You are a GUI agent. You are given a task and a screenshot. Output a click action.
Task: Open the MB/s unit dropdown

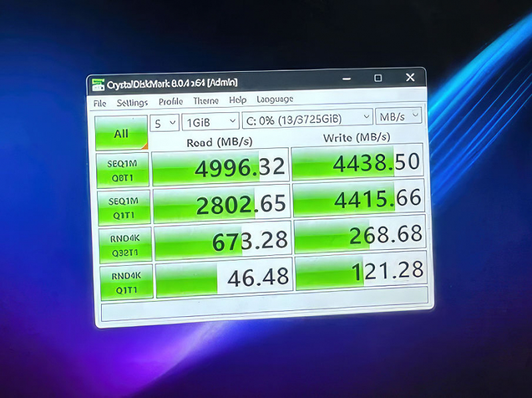[x=399, y=116]
